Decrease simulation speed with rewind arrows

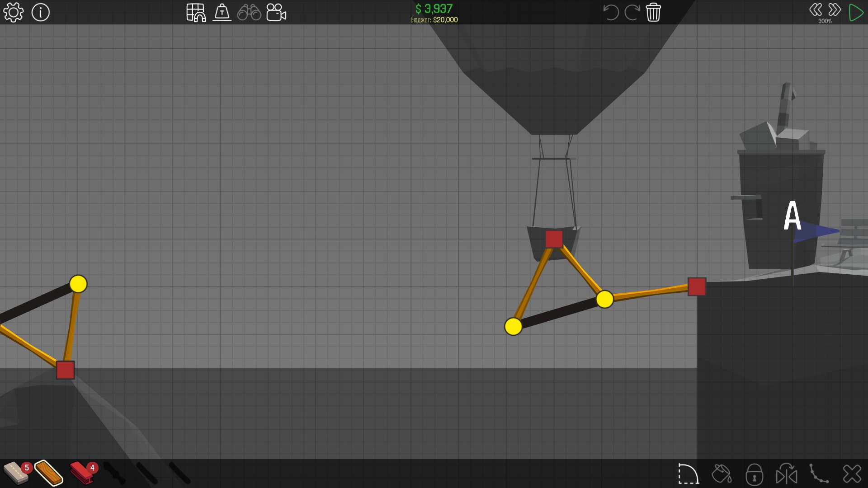click(816, 10)
